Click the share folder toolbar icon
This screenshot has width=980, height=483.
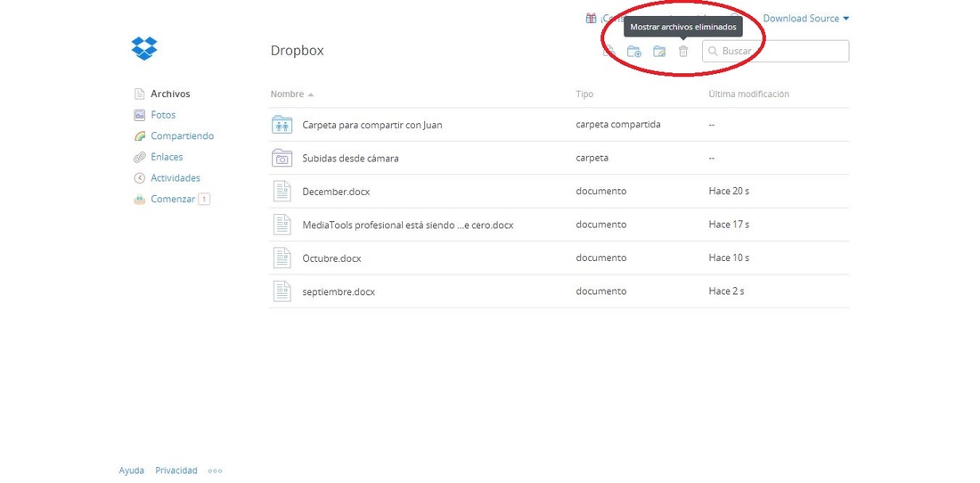[x=659, y=51]
